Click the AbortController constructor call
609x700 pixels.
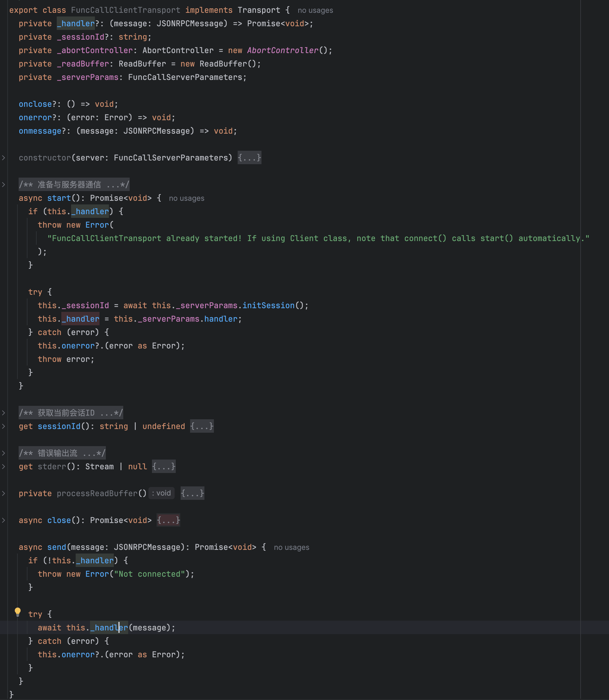pos(283,50)
